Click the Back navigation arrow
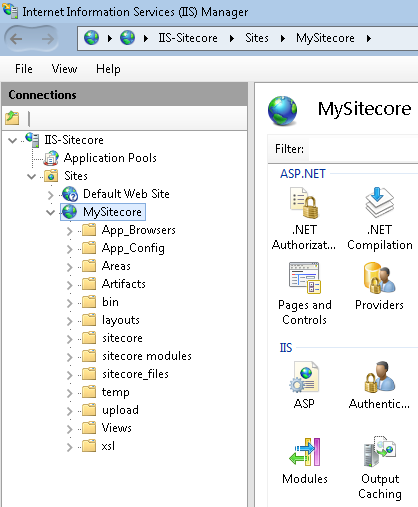This screenshot has height=507, width=418. [16, 39]
